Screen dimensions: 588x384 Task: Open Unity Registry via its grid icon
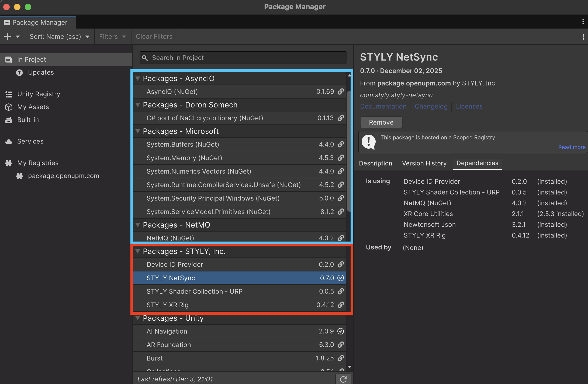(x=9, y=94)
